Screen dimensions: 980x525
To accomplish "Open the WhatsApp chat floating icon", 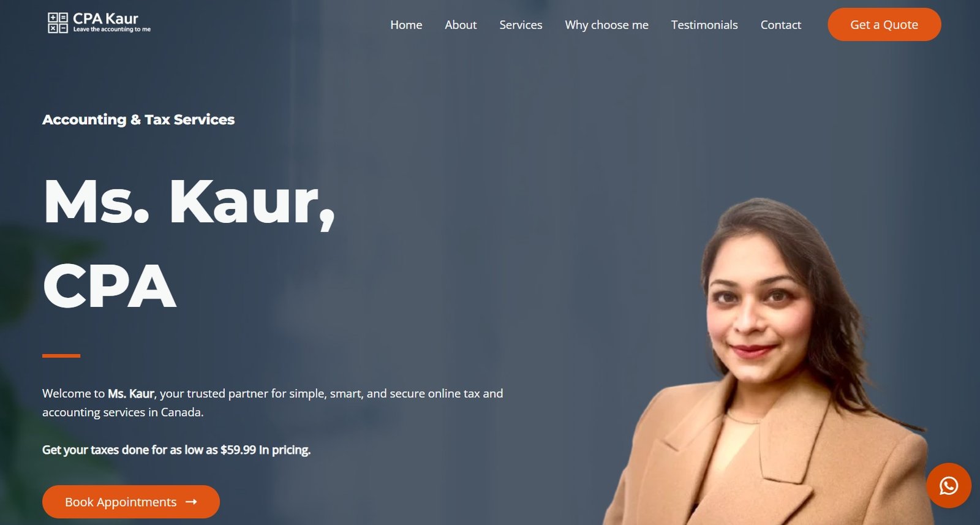I will pyautogui.click(x=948, y=485).
